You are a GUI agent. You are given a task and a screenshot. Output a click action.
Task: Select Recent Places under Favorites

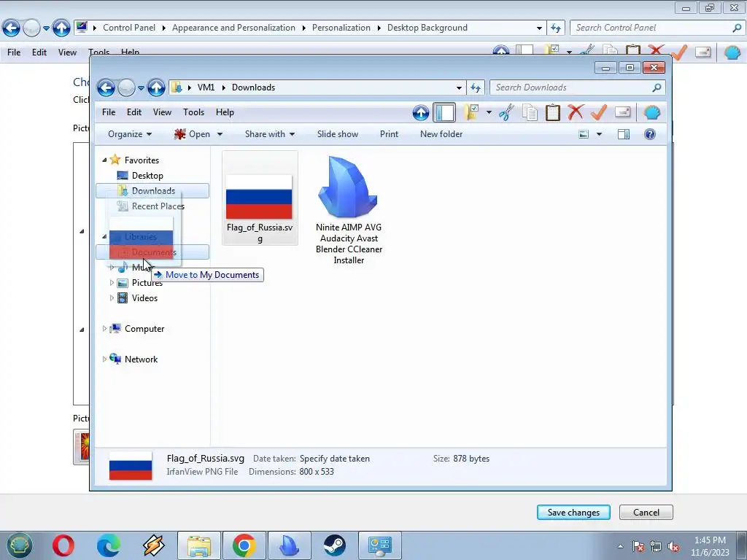point(158,206)
